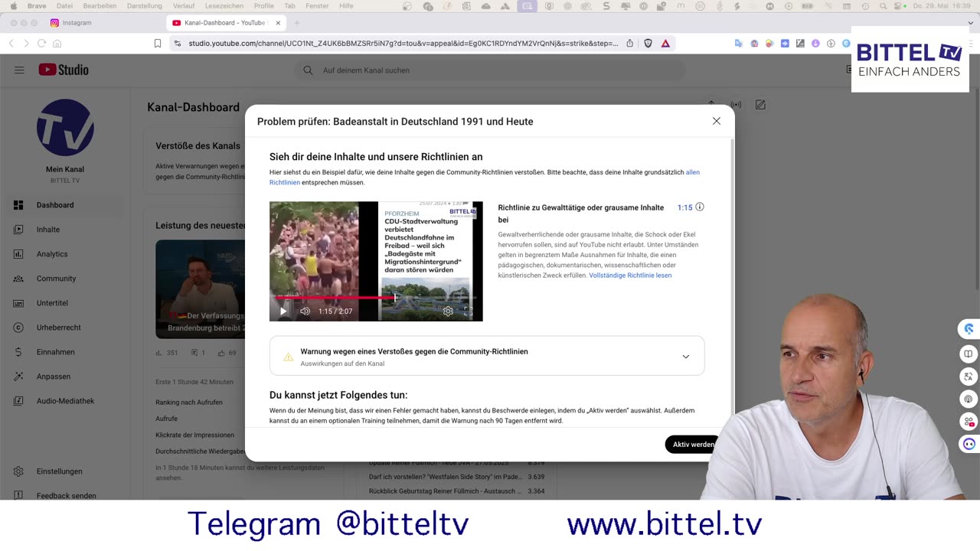
Task: Click 'Klickrate der Impressionen' text
Action: 194,435
